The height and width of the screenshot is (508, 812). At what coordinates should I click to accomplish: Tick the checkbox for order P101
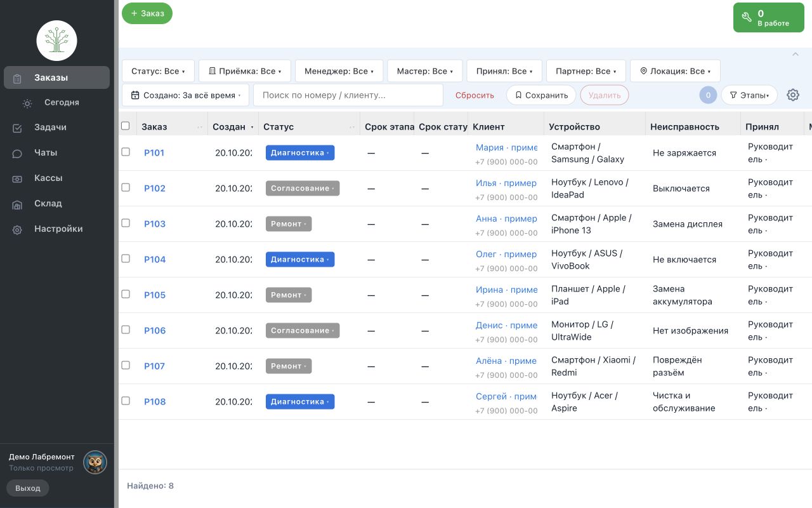click(x=126, y=152)
